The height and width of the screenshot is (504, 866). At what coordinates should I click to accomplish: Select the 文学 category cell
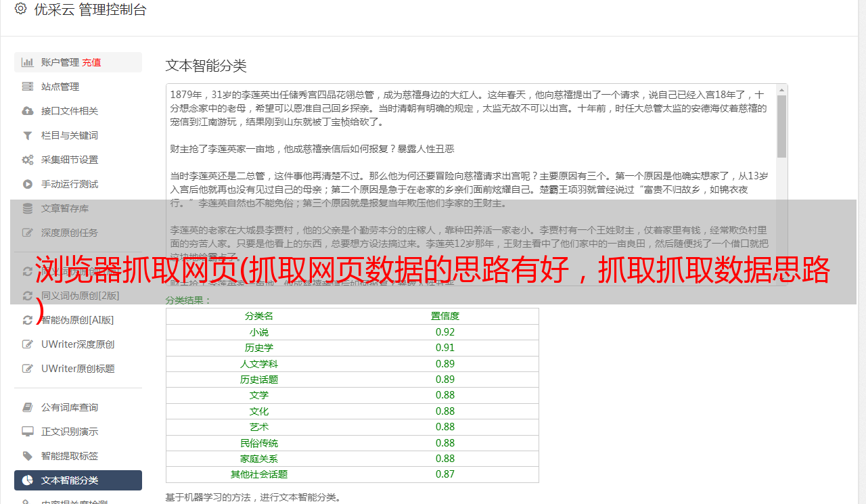(259, 395)
